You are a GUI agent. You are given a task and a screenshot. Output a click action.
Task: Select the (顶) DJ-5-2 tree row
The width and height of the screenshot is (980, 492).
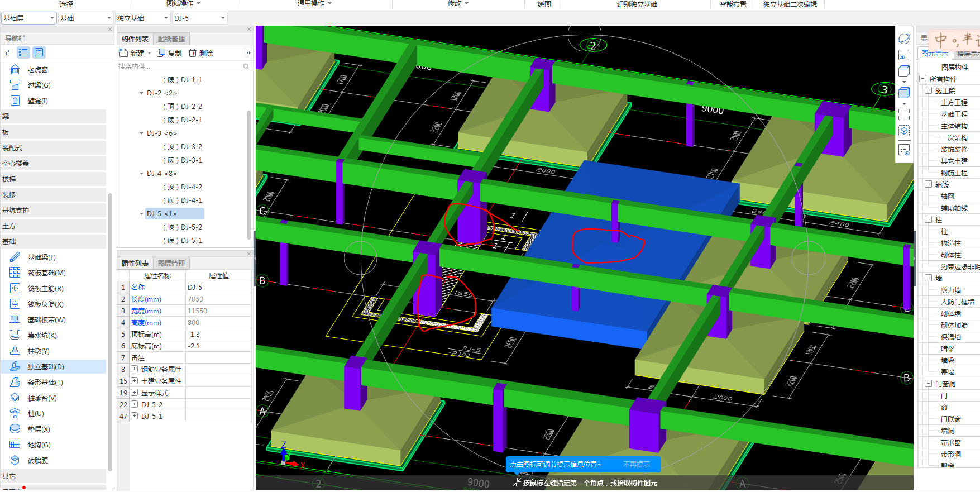point(183,227)
